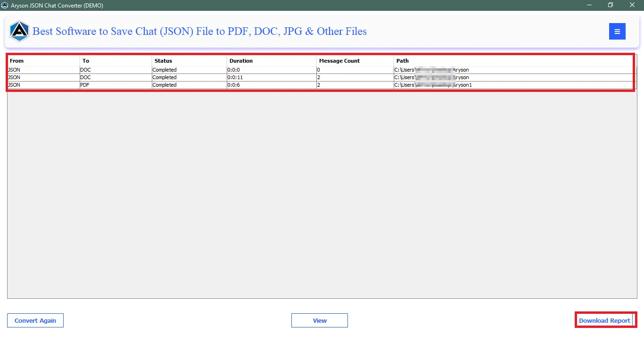Restore down the application window
Viewport: 644px width, 343px height.
(x=611, y=5)
